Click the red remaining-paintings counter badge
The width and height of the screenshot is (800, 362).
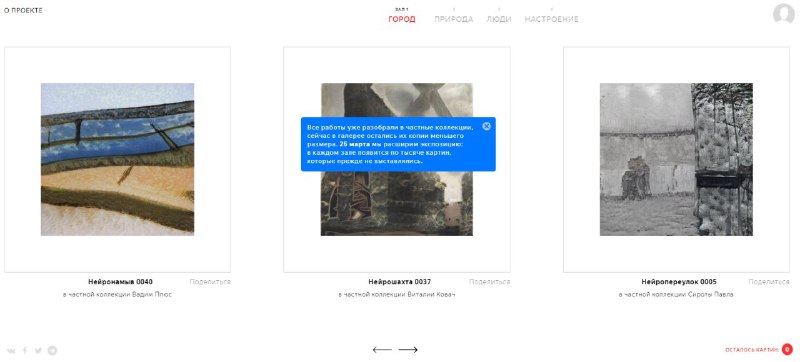787,349
